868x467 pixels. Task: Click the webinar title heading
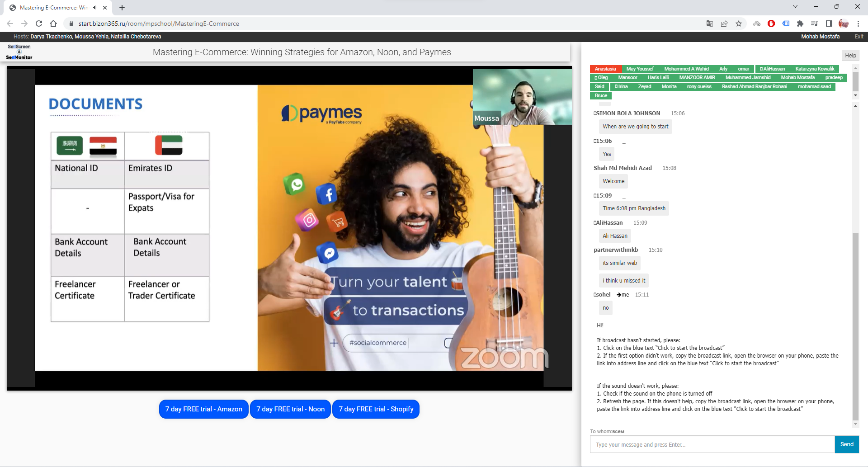coord(302,52)
